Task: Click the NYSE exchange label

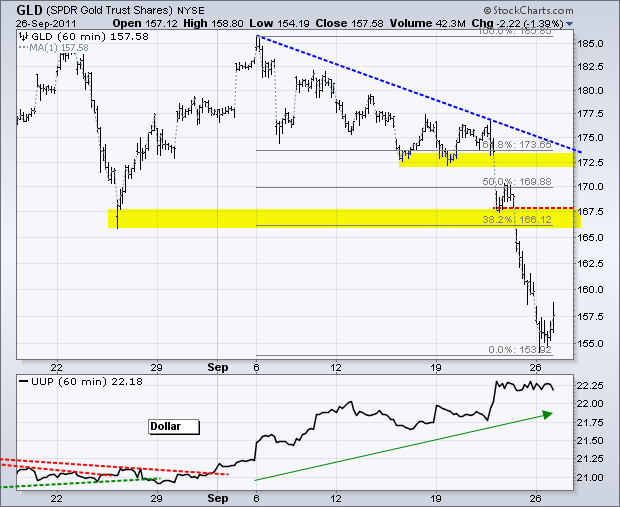Action: click(x=191, y=10)
